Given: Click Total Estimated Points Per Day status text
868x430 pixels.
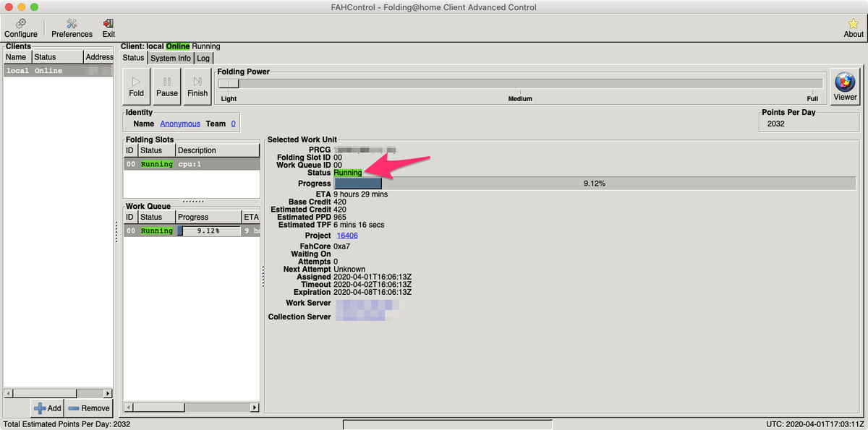Looking at the screenshot, I should [67, 424].
